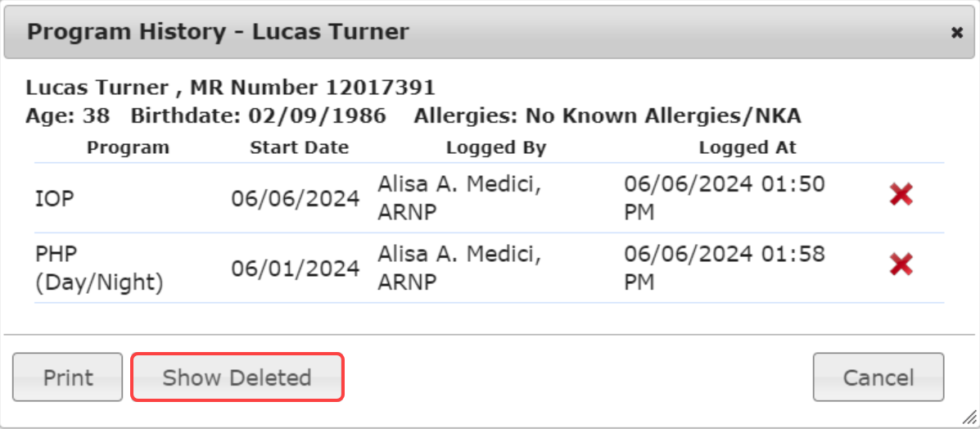Delete the PHP (Day/Night) program entry
980x429 pixels.
[x=901, y=264]
